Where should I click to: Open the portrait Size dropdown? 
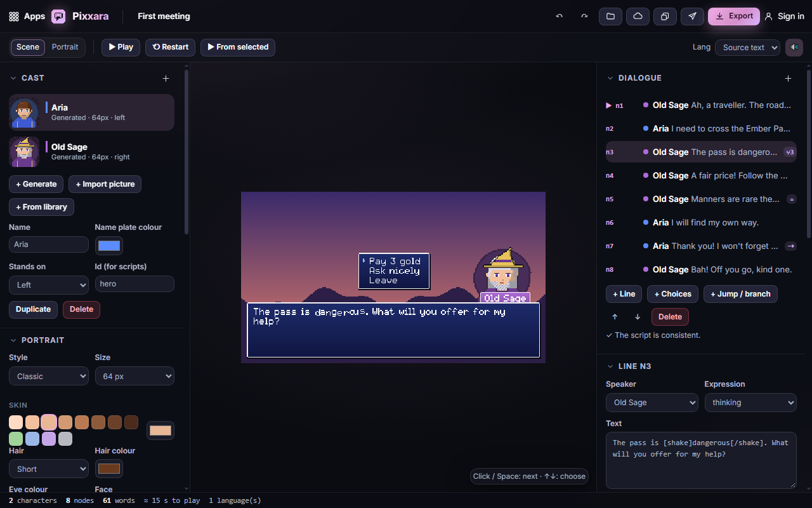[x=134, y=376]
